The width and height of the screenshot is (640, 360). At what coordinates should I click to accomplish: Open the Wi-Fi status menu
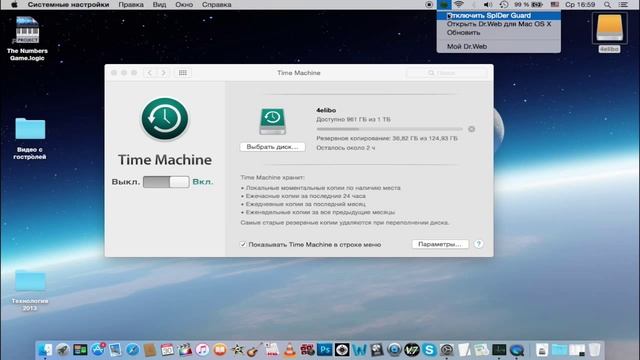[459, 4]
